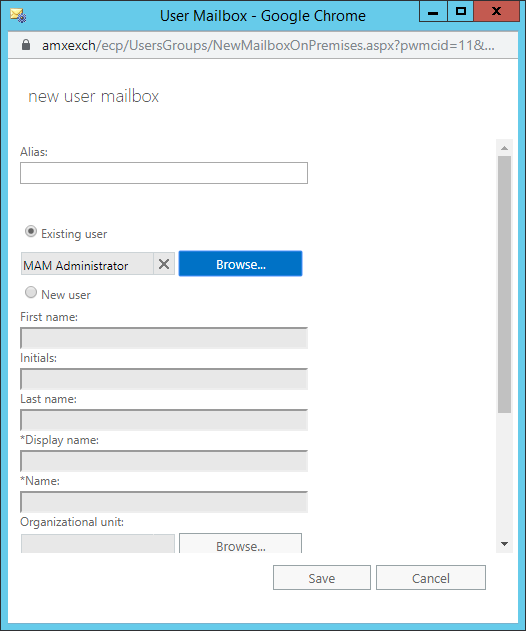Maximize the User Mailbox window
This screenshot has width=526, height=631.
460,12
